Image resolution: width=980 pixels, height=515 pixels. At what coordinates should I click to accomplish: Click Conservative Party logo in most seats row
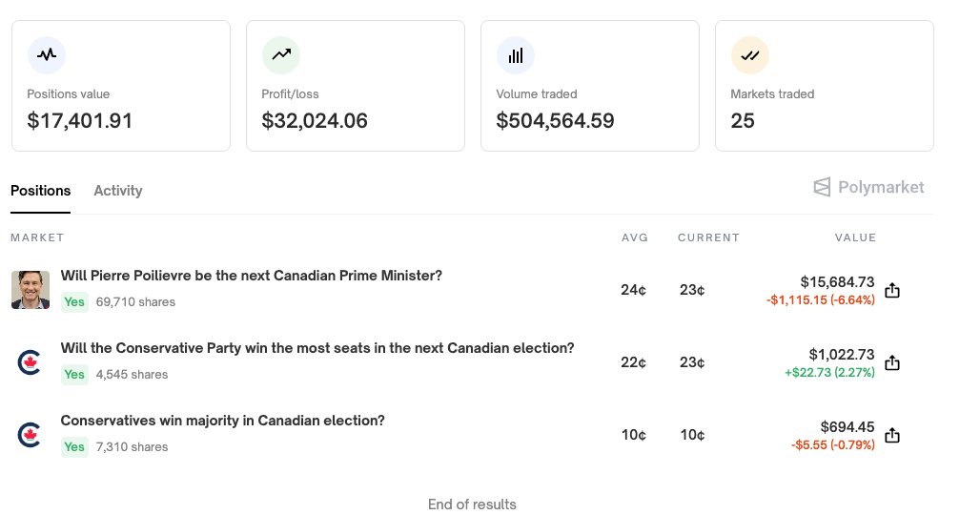coord(30,362)
